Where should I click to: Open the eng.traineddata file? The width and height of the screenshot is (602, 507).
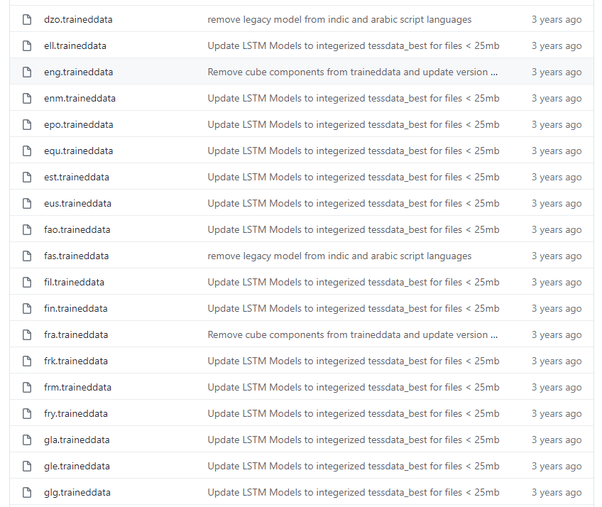click(78, 72)
